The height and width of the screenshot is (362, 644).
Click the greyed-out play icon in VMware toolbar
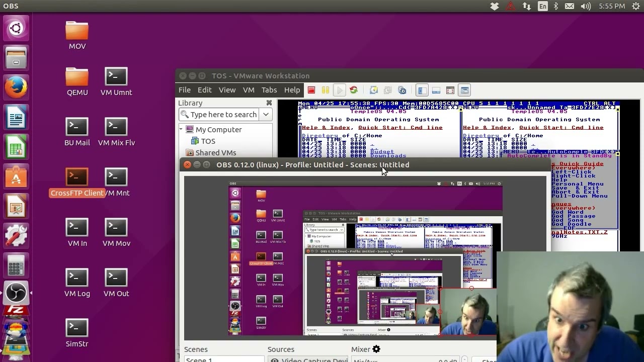point(340,90)
